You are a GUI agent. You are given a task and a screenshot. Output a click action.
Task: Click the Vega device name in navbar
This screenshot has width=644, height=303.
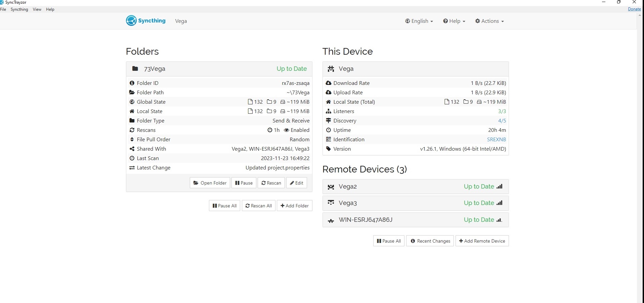181,21
